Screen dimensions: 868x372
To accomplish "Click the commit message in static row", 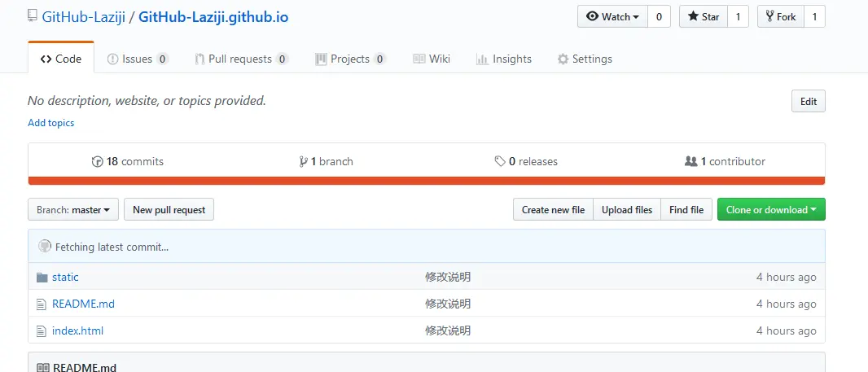I will [448, 278].
